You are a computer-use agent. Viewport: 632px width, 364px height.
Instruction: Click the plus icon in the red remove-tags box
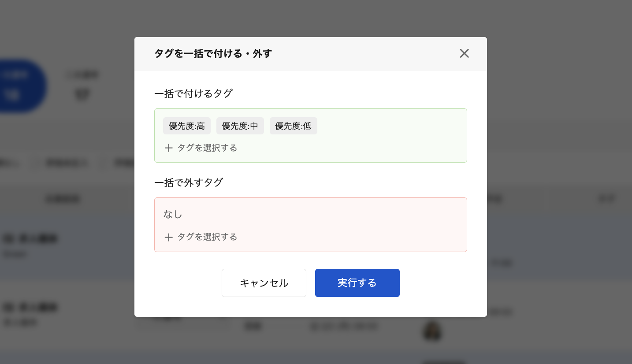[168, 238]
